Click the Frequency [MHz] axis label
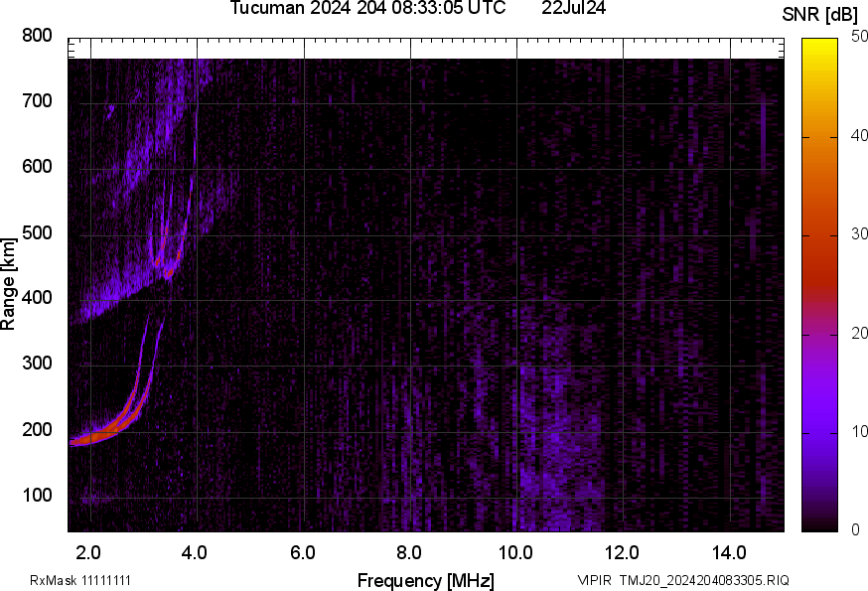 click(x=425, y=580)
